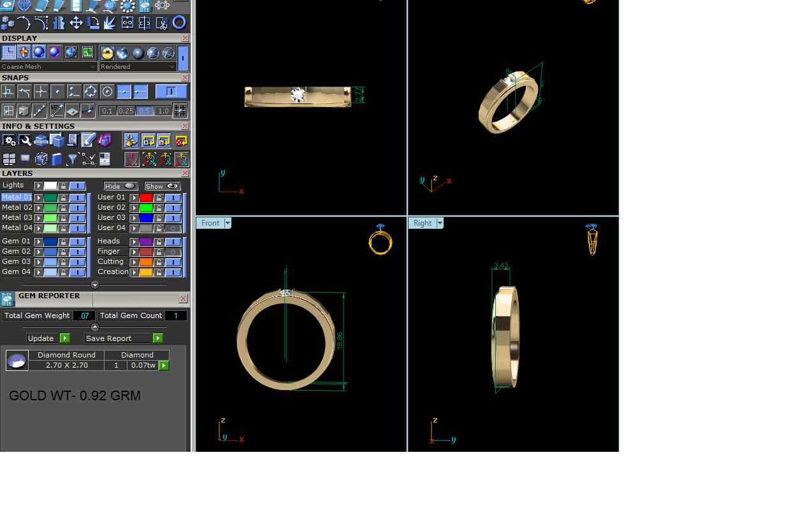This screenshot has width=812, height=520.
Task: Select the Metal 01 layer name
Action: pyautogui.click(x=17, y=197)
